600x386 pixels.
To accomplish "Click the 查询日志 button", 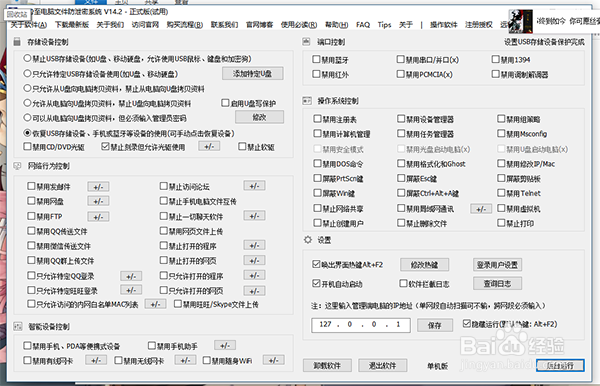I will tap(497, 283).
